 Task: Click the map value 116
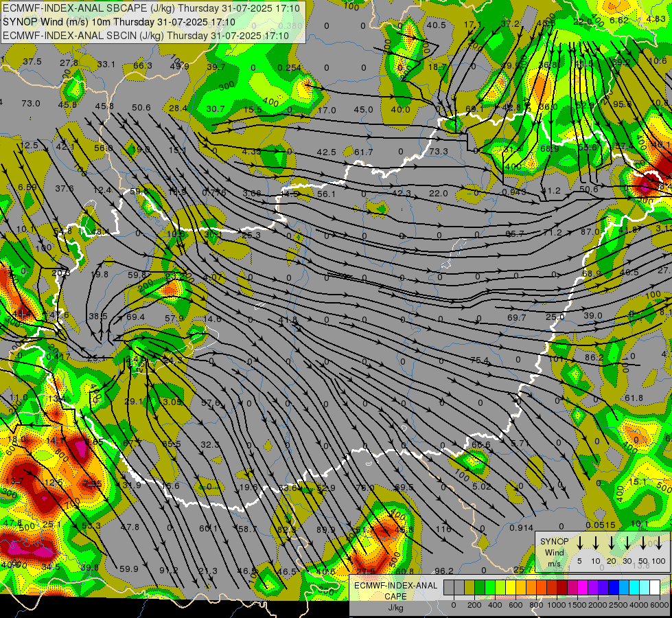[x=443, y=529]
